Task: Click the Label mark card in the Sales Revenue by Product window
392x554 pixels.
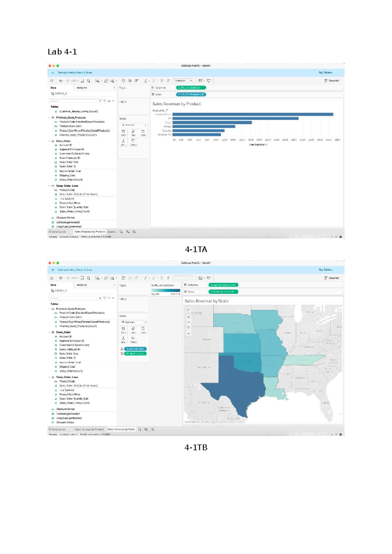Action: (143, 133)
